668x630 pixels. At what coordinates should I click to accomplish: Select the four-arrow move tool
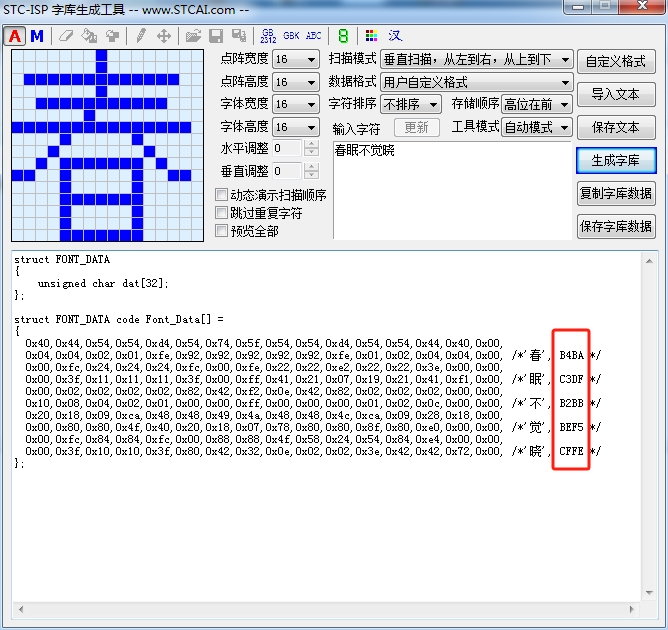click(164, 36)
